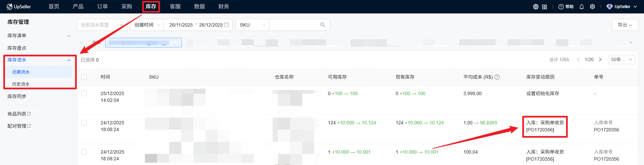Image resolution: width=644 pixels, height=165 pixels.
Task: Open the 全部流水类型 dropdown
Action: point(102,25)
